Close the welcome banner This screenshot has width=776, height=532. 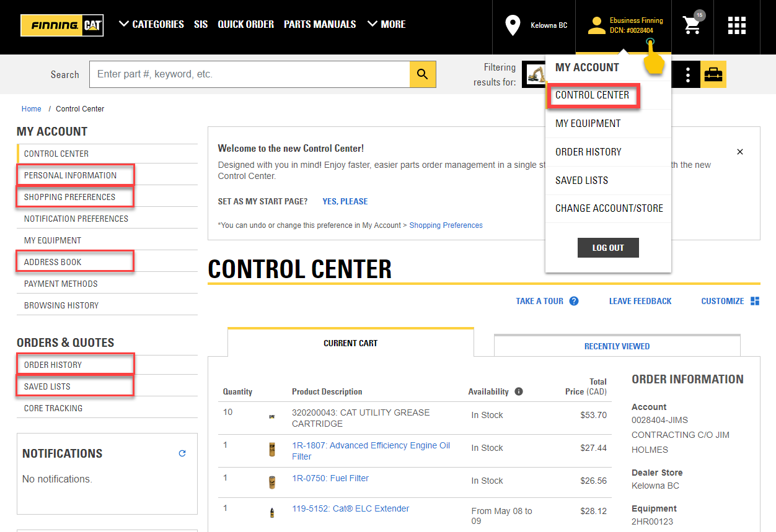point(740,152)
